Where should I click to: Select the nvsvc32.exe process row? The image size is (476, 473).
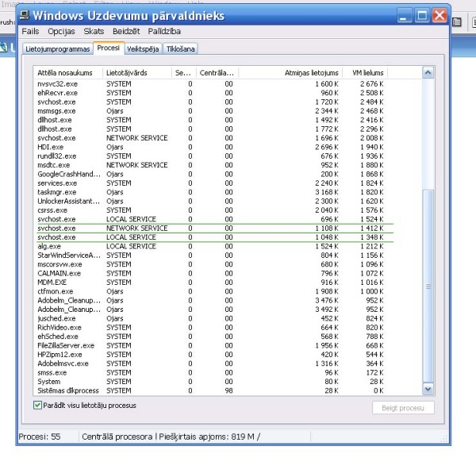(x=210, y=84)
